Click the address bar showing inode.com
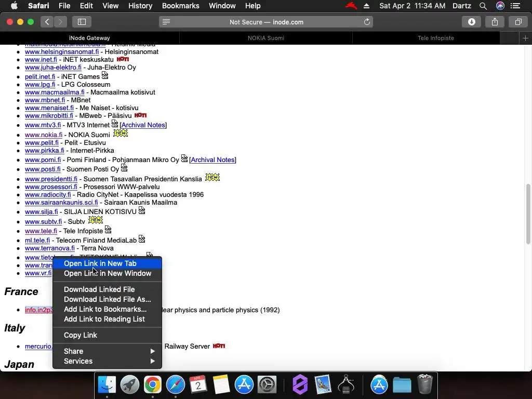Screen dimensions: 532x399 [266, 22]
